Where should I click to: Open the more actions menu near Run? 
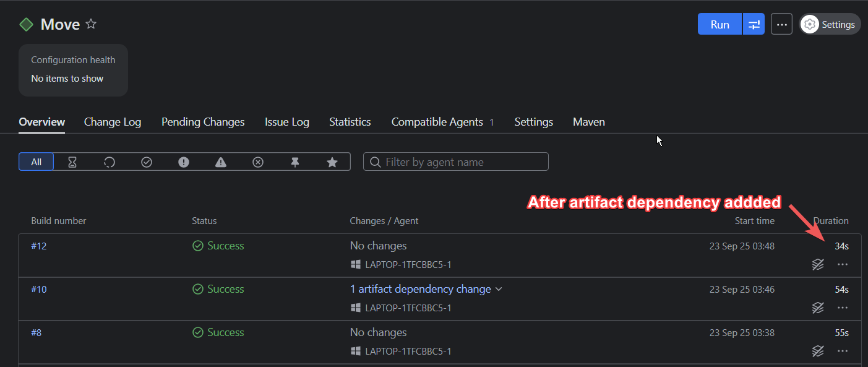pos(781,24)
